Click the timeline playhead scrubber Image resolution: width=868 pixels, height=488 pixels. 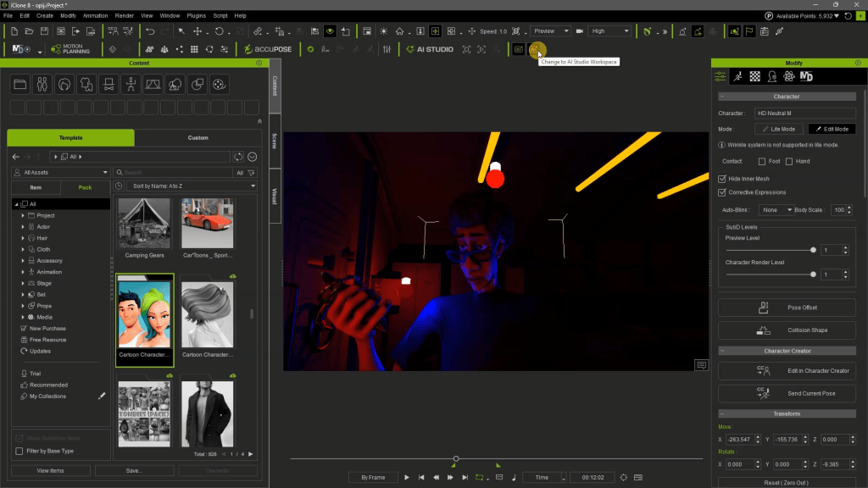click(456, 458)
